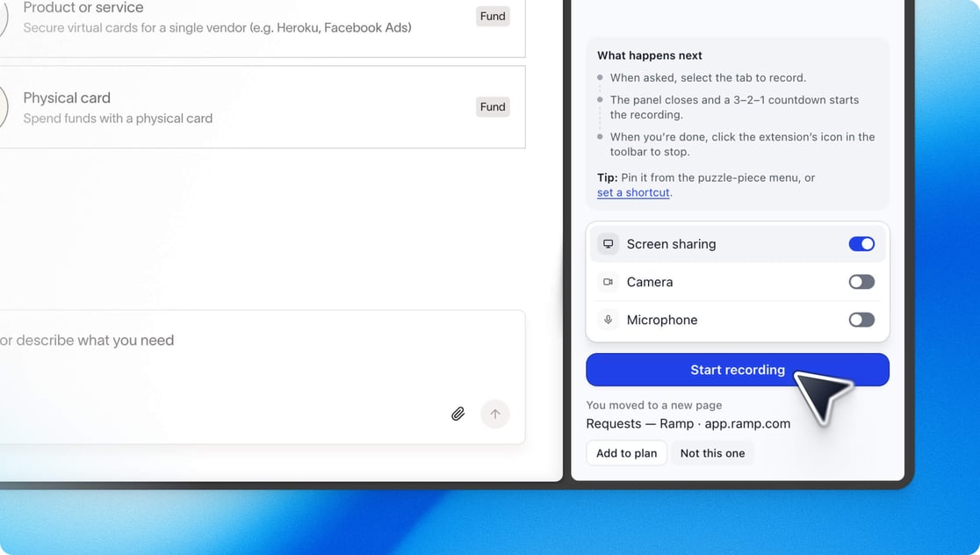The width and height of the screenshot is (980, 555).
Task: Click the select the tab to record step
Action: (x=708, y=77)
